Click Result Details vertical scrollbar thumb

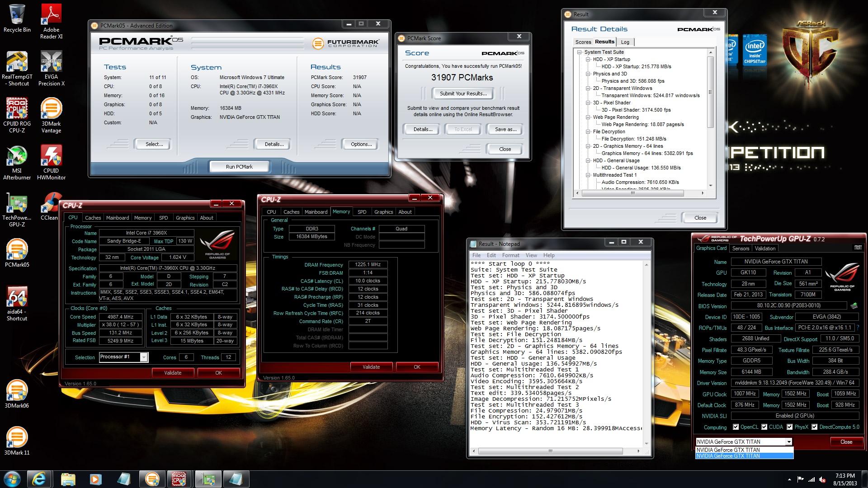pos(710,92)
